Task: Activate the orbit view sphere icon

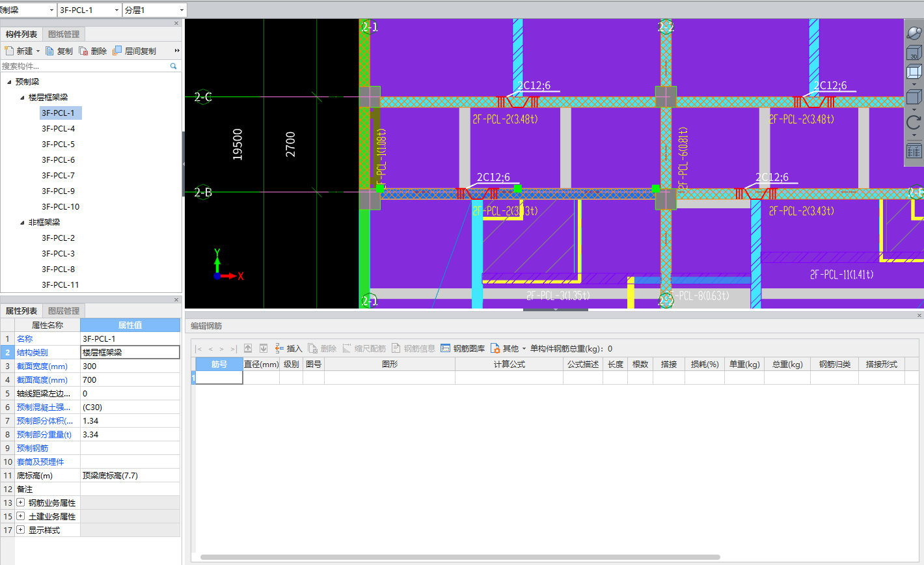Action: (914, 33)
